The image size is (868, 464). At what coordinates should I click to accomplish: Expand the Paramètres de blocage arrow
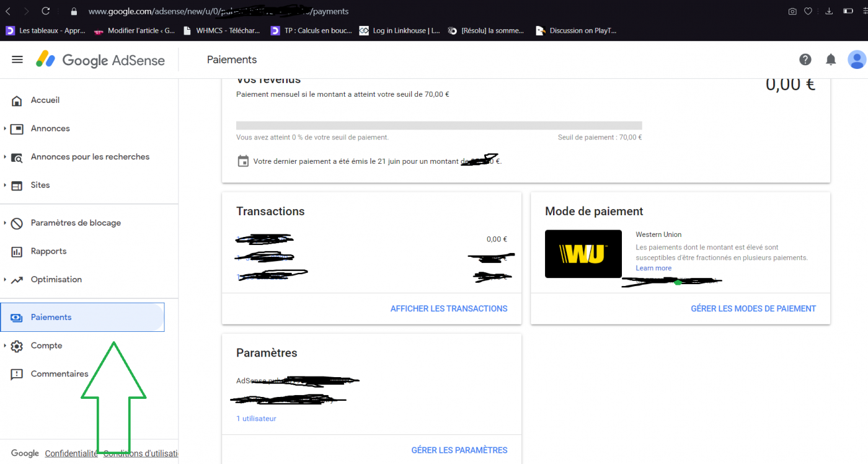[x=5, y=223]
